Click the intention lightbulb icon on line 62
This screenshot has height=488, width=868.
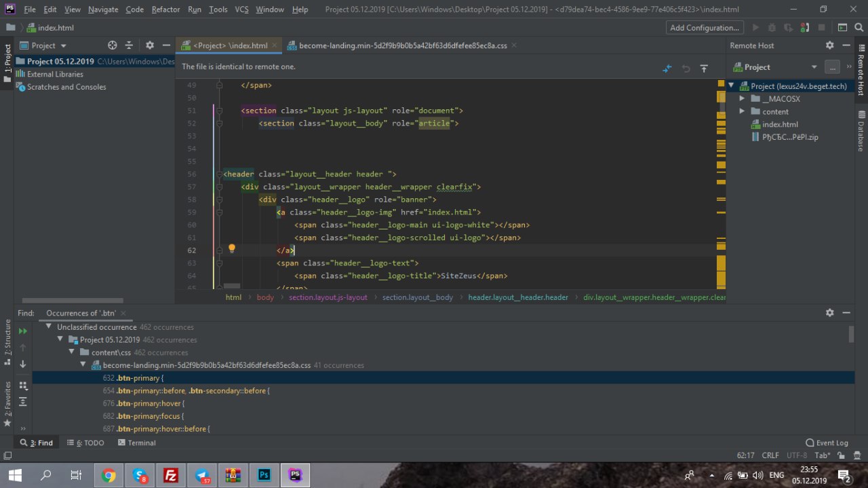pyautogui.click(x=231, y=249)
